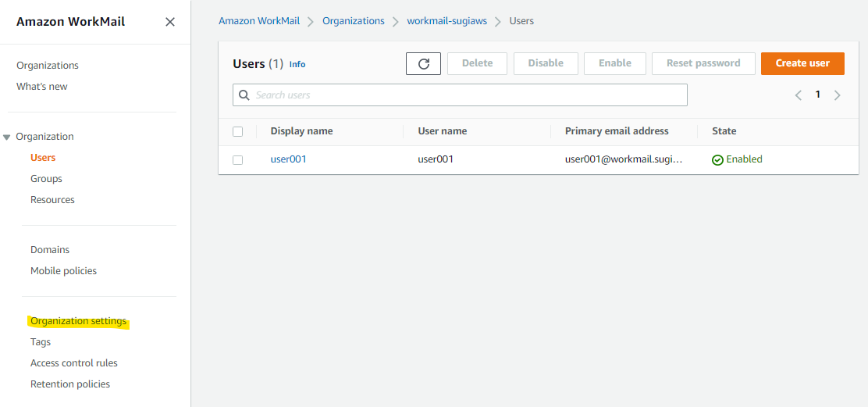Click the search magnifier icon
868x407 pixels.
[x=244, y=95]
